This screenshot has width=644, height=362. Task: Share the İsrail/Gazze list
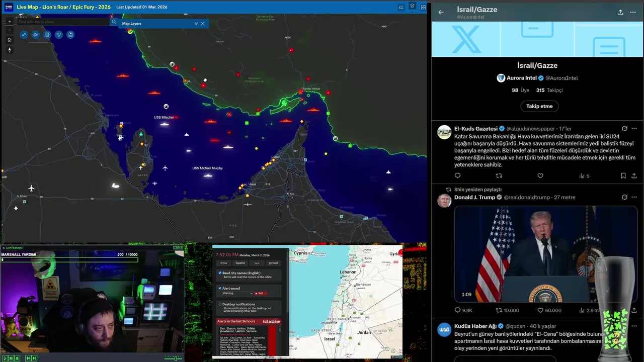(x=620, y=12)
